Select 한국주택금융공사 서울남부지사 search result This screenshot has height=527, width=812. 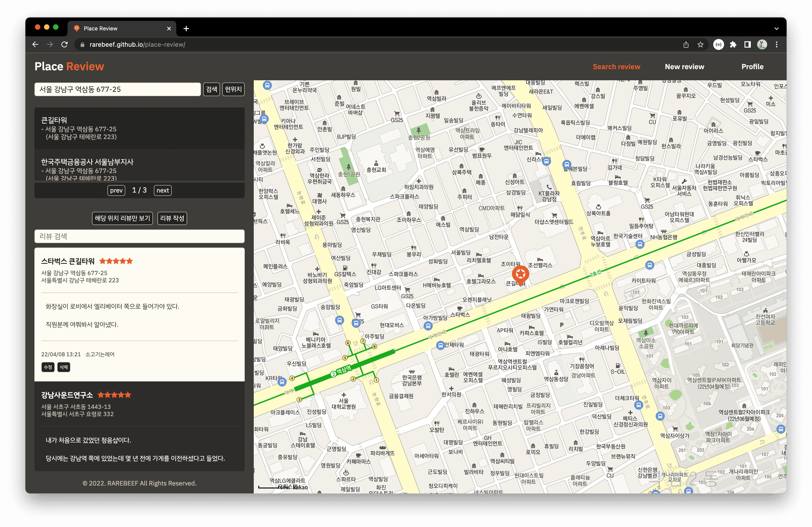point(139,165)
